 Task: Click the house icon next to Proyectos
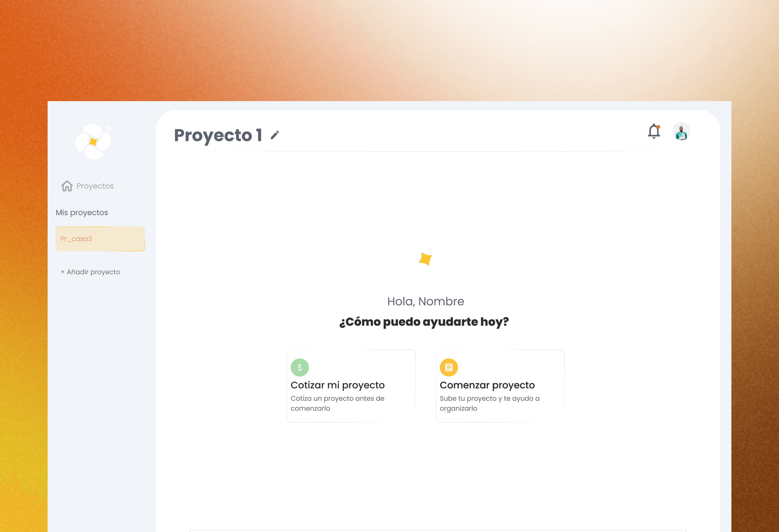pyautogui.click(x=67, y=186)
